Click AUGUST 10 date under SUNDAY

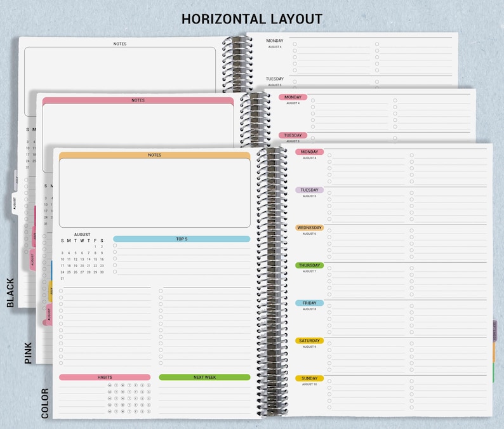click(x=310, y=385)
